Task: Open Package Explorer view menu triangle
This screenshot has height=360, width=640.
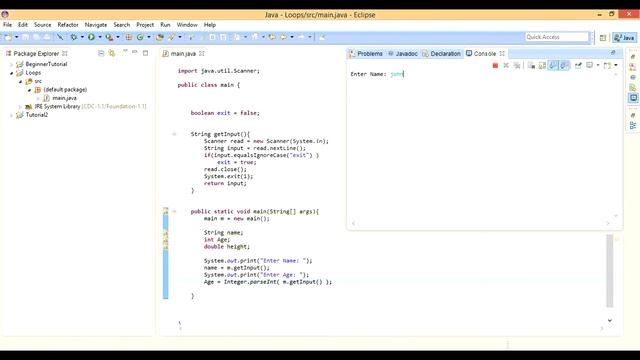Action: [x=125, y=51]
